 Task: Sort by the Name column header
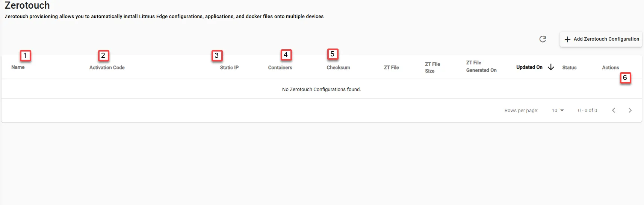(18, 67)
